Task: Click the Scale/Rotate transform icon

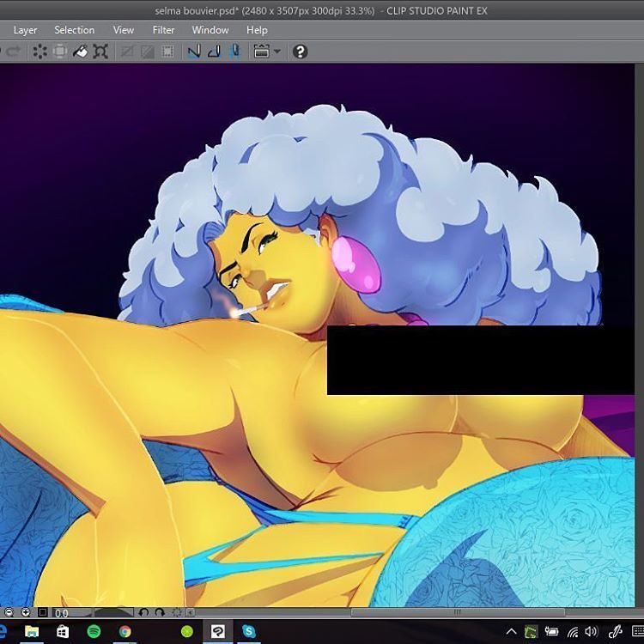Action: click(100, 52)
